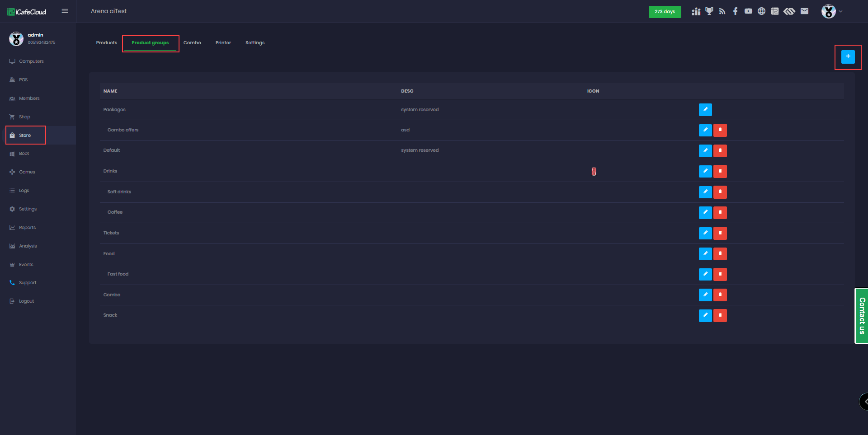Edit the Drinks product group
Image resolution: width=868 pixels, height=435 pixels.
pos(705,171)
